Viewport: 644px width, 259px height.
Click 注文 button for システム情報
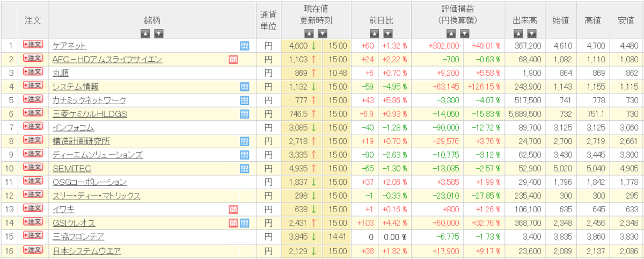point(33,86)
